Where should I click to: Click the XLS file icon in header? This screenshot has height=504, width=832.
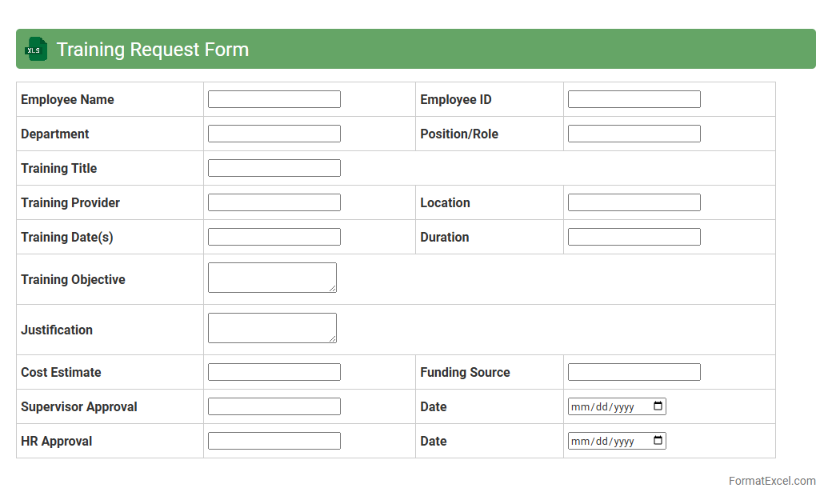37,49
